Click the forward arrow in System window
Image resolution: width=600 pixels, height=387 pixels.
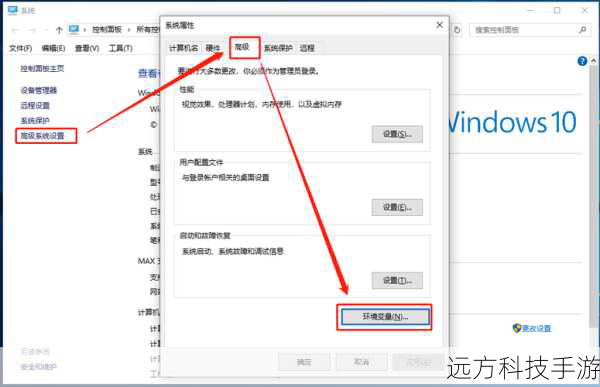click(x=33, y=30)
